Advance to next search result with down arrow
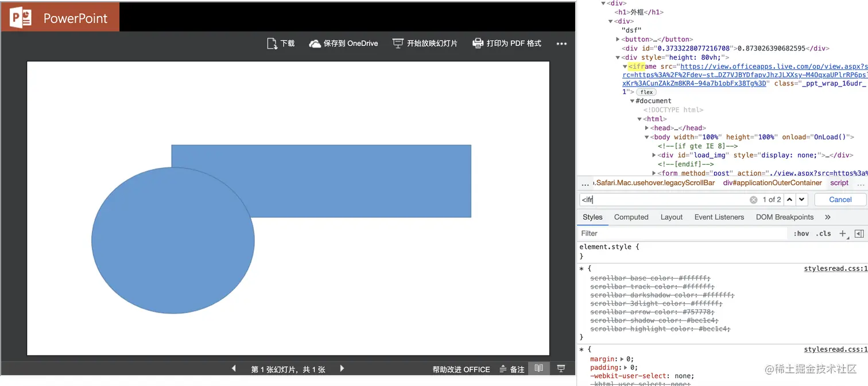868x386 pixels. pyautogui.click(x=802, y=199)
